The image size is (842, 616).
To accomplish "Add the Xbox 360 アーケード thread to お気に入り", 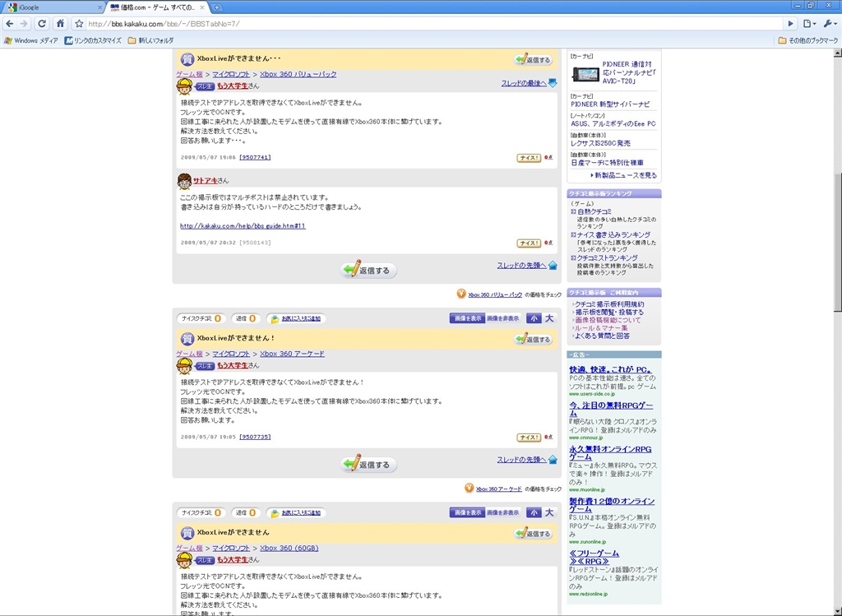I will click(x=296, y=318).
